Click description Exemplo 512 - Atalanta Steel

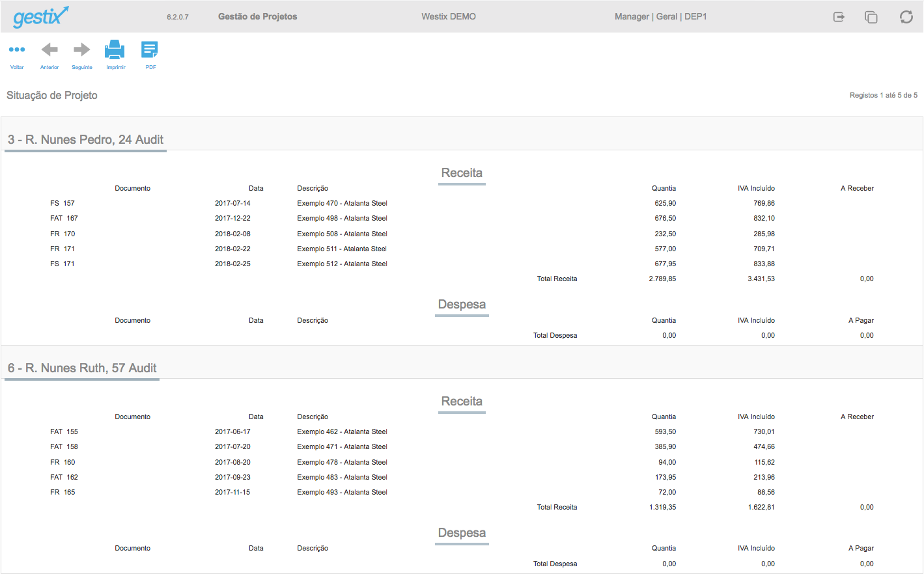tap(342, 264)
